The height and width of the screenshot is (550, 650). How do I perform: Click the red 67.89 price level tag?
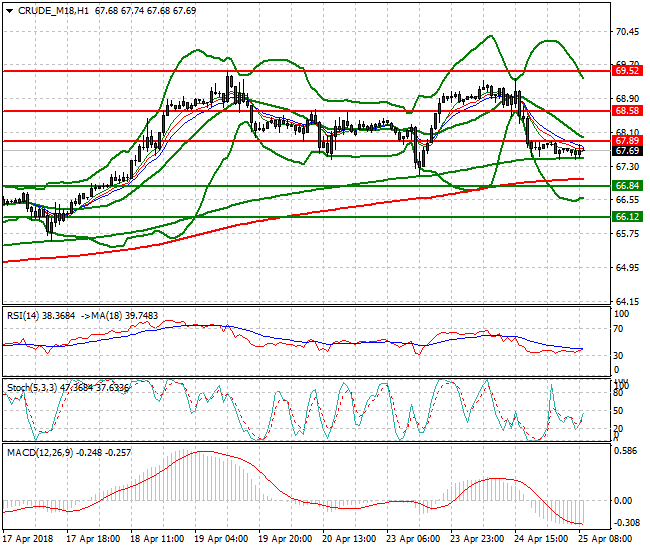click(x=627, y=141)
